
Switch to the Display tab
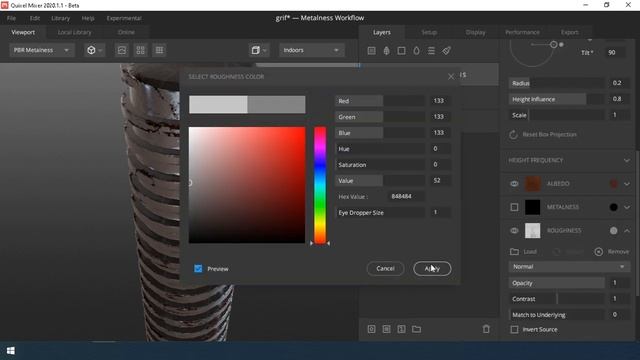tap(476, 32)
